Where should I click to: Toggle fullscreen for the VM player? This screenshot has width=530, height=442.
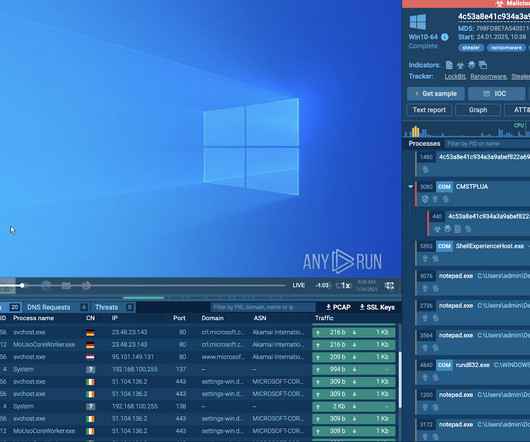click(389, 286)
